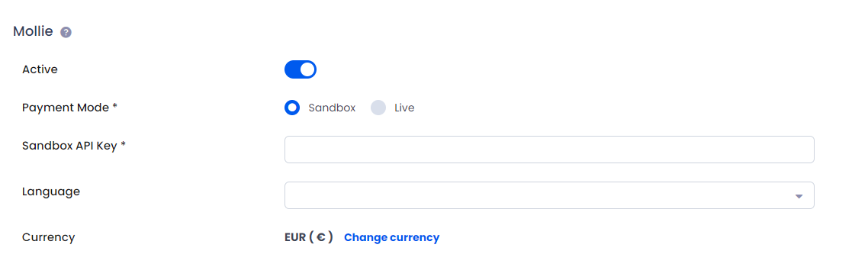Open the help icon beside Mollie
The image size is (868, 280).
coord(66,32)
